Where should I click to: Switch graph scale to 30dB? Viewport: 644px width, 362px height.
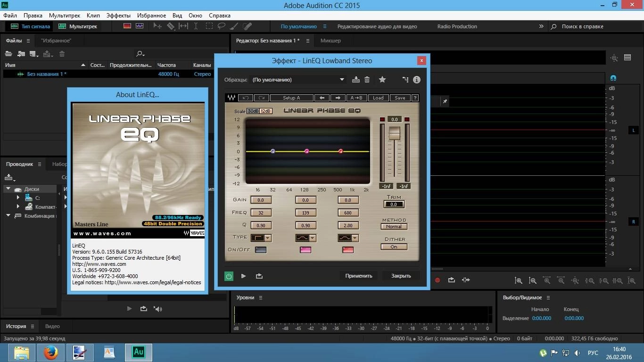point(253,111)
